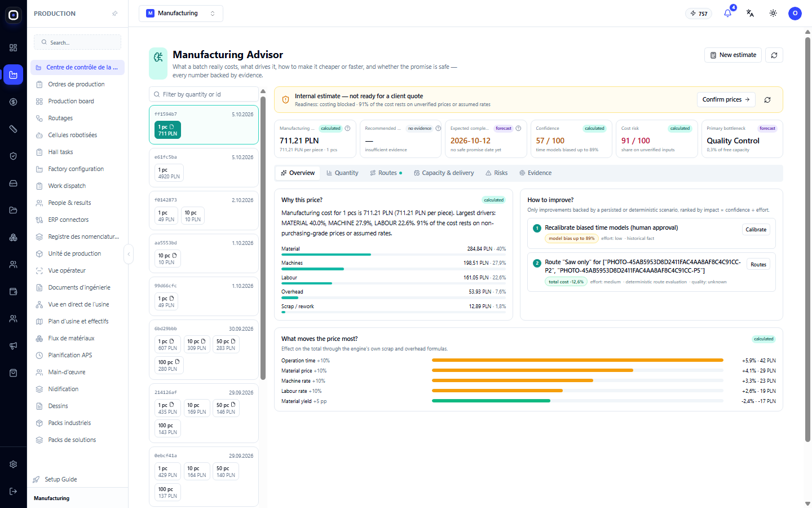This screenshot has height=508, width=812.
Task: Click the 757 credits badge
Action: pos(699,14)
